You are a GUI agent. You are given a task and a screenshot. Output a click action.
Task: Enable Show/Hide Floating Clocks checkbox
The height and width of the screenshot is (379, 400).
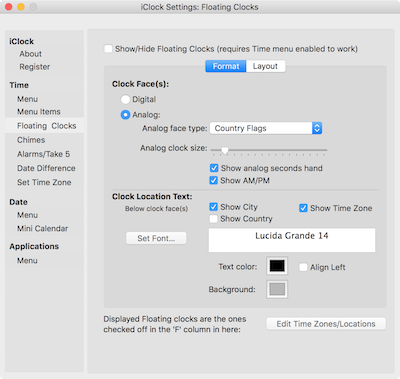tap(108, 49)
